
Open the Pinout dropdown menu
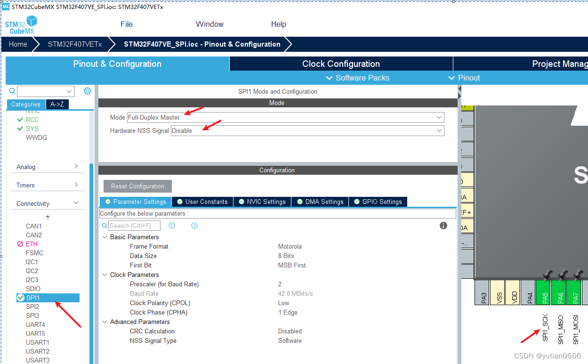(464, 78)
